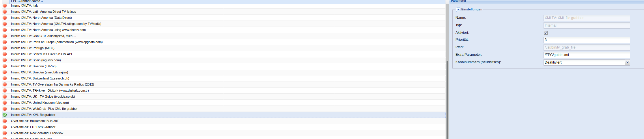Open the Kanalnummern (heuristisch) dropdown arrow
Image resolution: width=644 pixels, height=139 pixels.
[x=627, y=62]
